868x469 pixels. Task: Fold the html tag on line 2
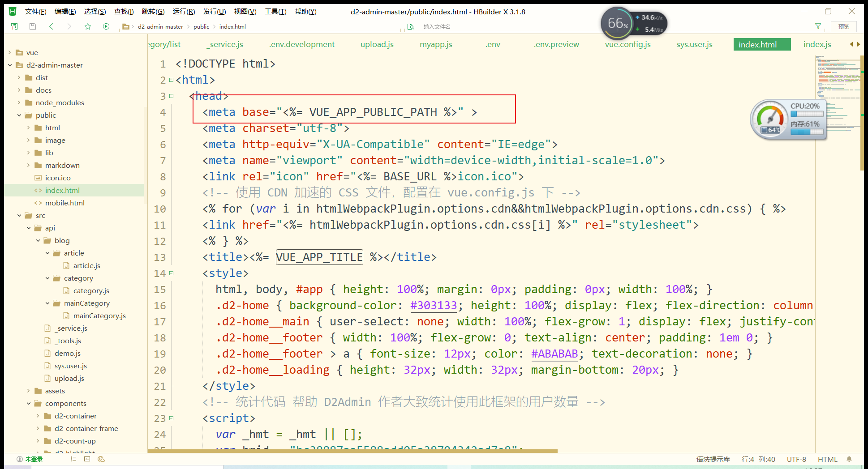pyautogui.click(x=171, y=80)
